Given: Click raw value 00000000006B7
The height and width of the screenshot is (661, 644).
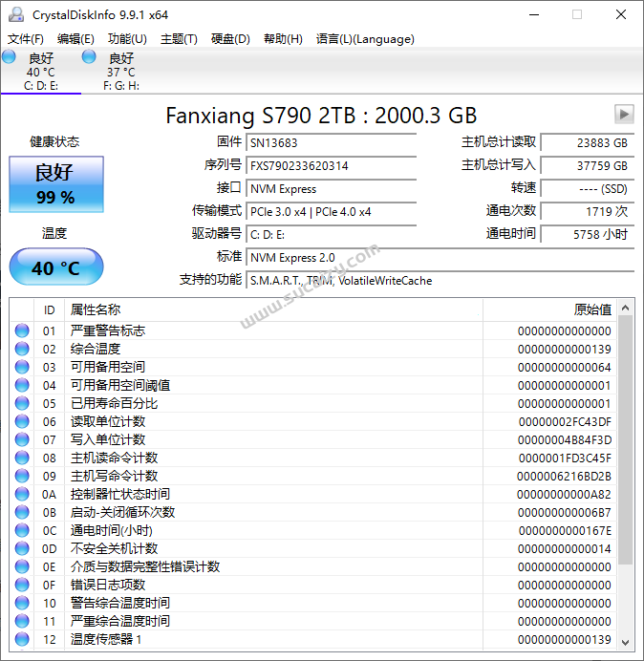Looking at the screenshot, I should click(x=565, y=512).
